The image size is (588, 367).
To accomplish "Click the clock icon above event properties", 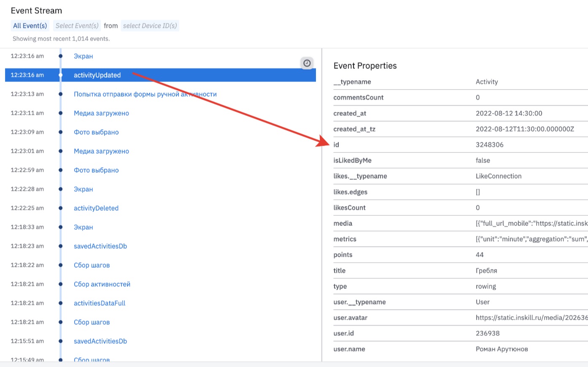I will [x=307, y=63].
